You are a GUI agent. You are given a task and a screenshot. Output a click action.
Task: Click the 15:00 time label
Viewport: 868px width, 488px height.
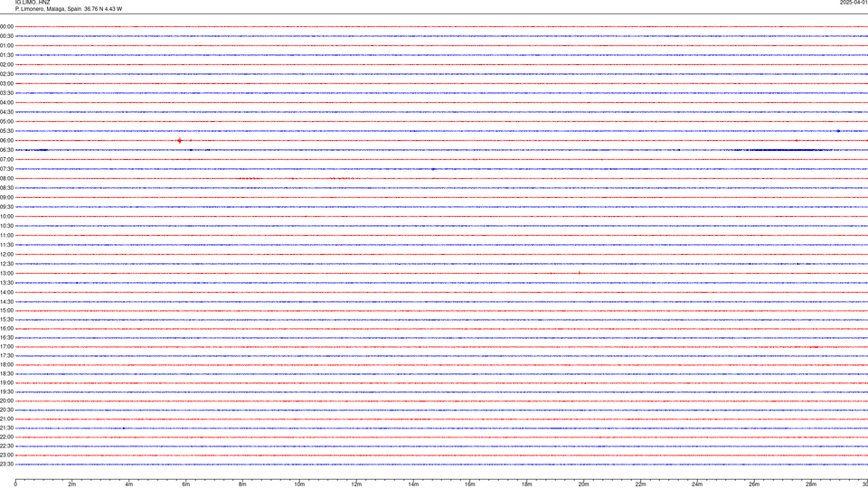[6, 310]
